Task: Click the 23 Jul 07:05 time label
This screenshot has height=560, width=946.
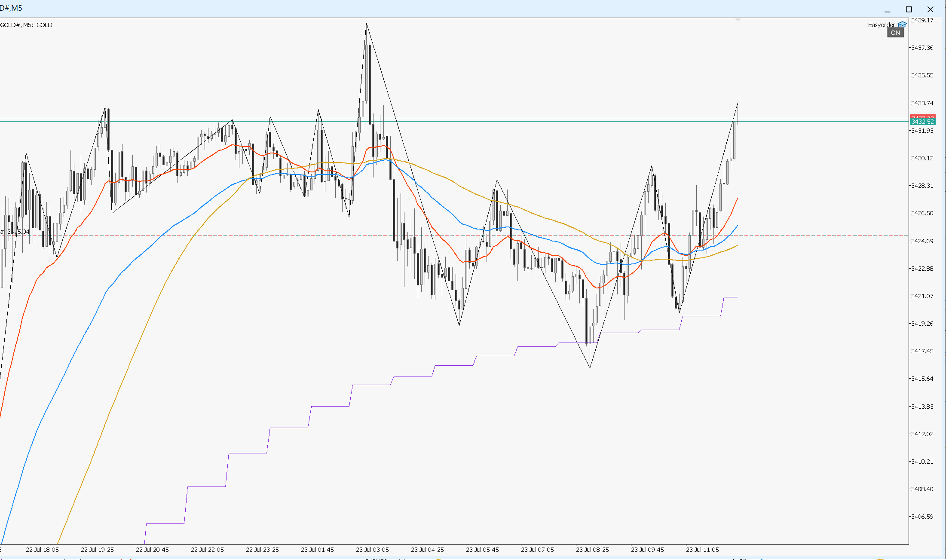Action: [x=537, y=550]
